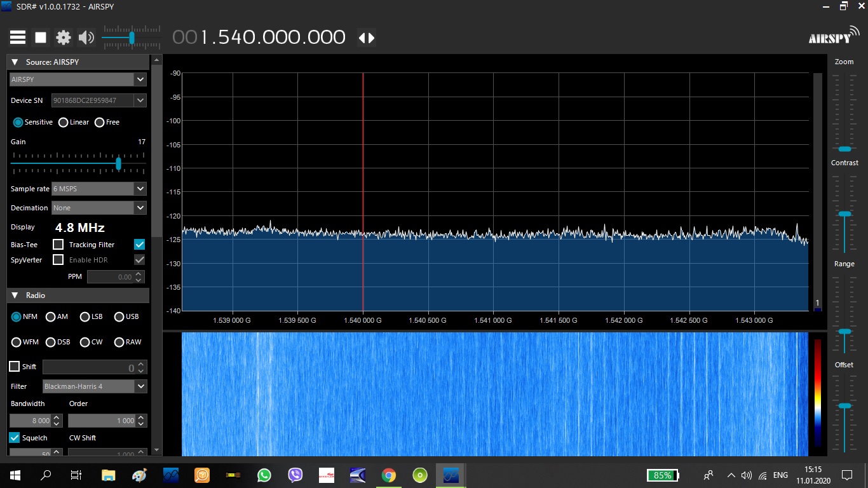Click the 1.540.000.000 frequency display

click(259, 37)
